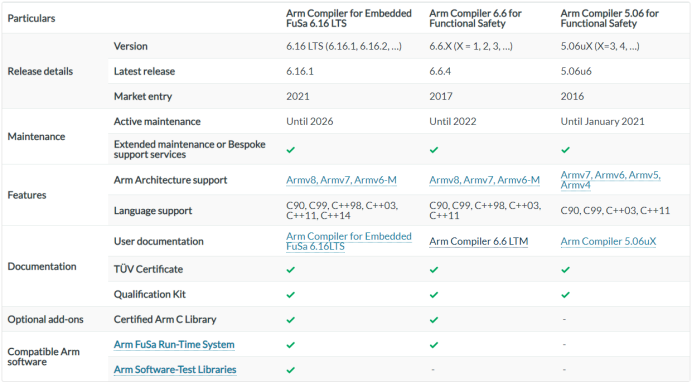Select the Certified Arm C Library row label
Viewport: 693px width, 384px height.
point(165,319)
